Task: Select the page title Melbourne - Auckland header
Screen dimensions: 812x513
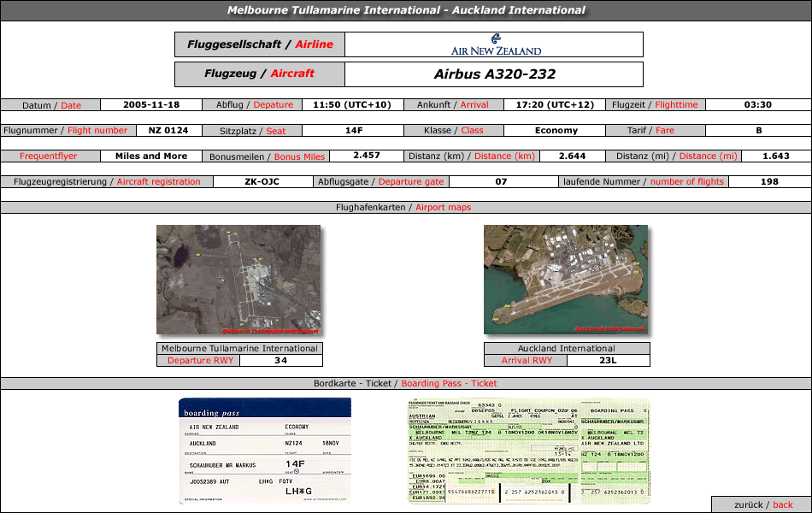Action: click(406, 10)
